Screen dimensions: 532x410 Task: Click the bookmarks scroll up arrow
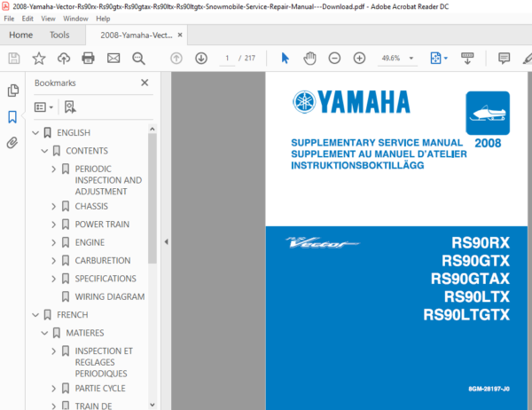[152, 129]
